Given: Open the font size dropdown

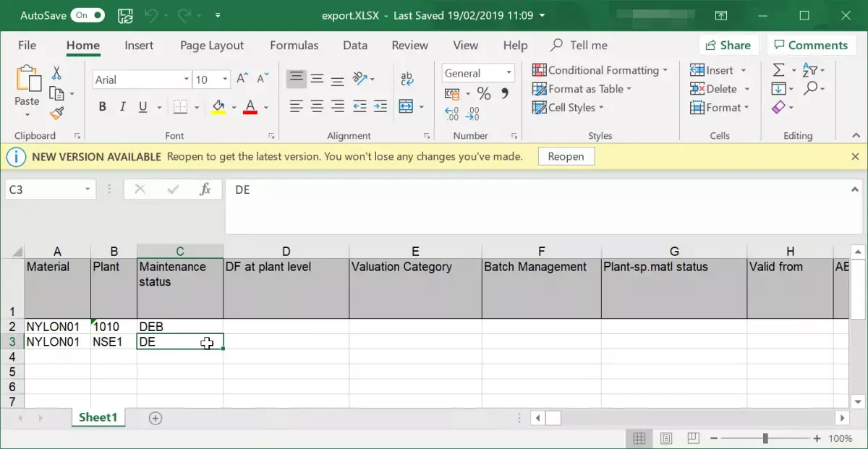Looking at the screenshot, I should tap(225, 80).
